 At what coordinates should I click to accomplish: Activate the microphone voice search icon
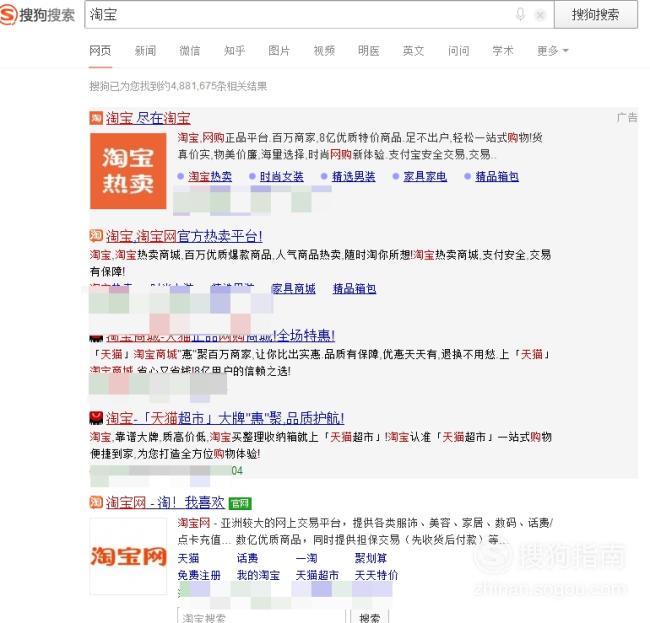coord(520,15)
